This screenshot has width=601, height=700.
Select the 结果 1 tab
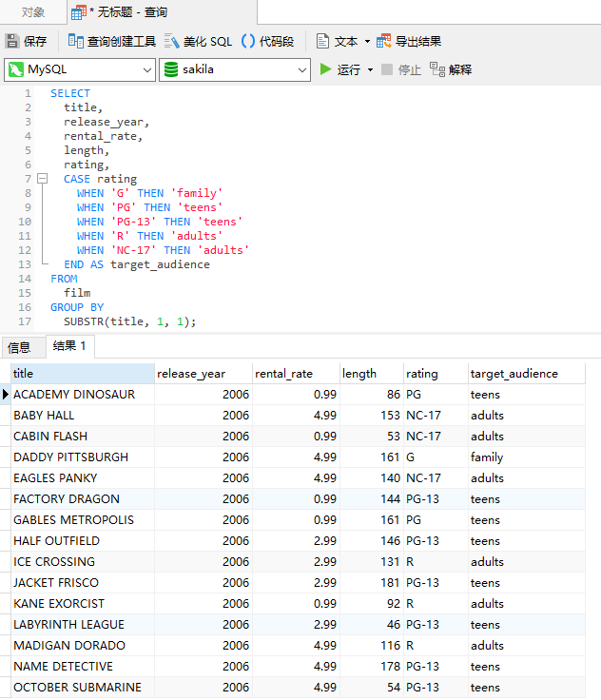[x=69, y=346]
